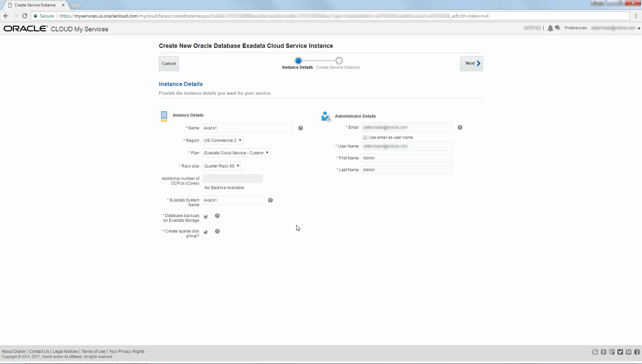Click the instance Name input field

coord(247,128)
